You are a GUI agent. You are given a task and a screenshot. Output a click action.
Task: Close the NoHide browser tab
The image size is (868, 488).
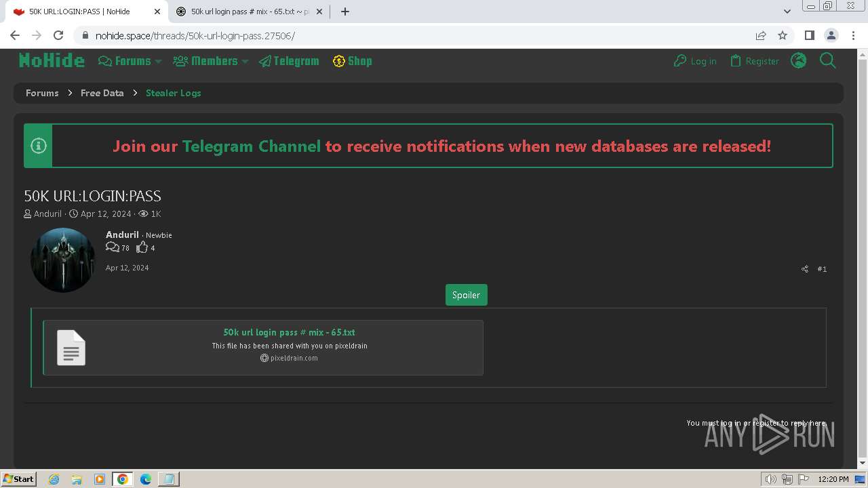[157, 12]
